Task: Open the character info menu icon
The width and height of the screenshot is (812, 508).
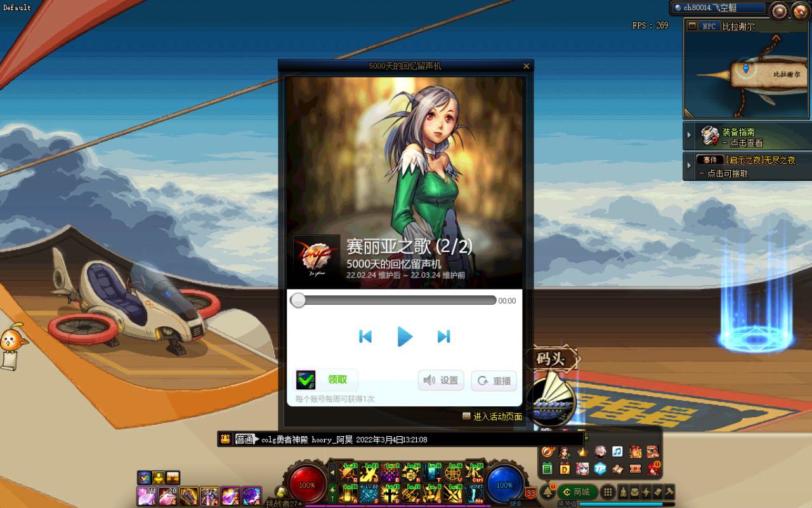Action: tap(623, 492)
